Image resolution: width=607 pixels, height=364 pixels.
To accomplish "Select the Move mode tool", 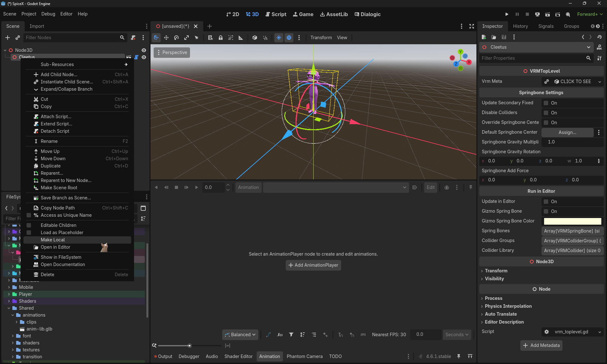I will (166, 38).
